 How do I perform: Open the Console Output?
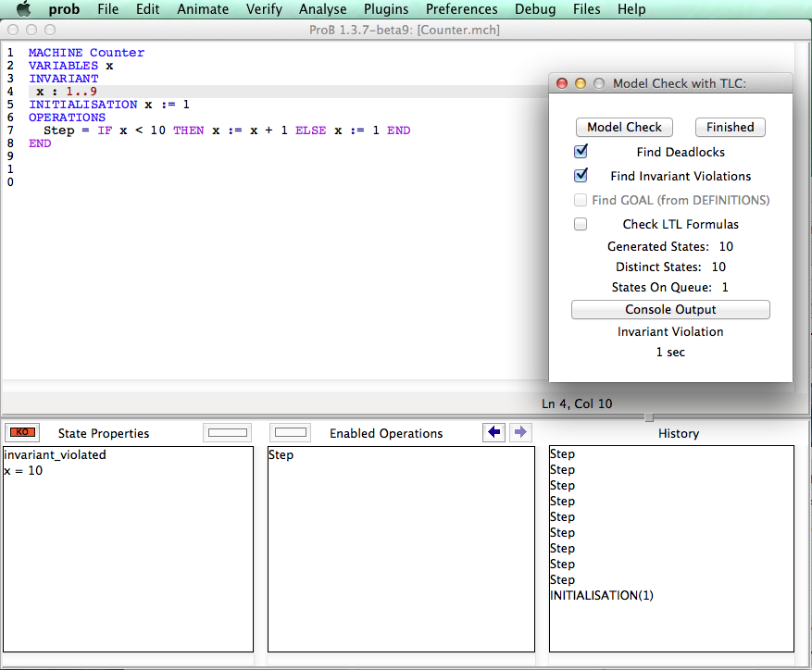[x=670, y=310]
